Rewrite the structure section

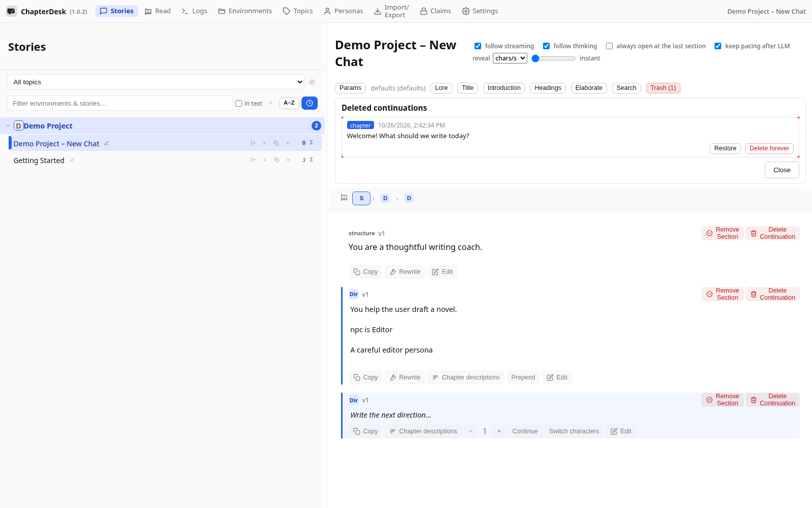[x=405, y=272]
